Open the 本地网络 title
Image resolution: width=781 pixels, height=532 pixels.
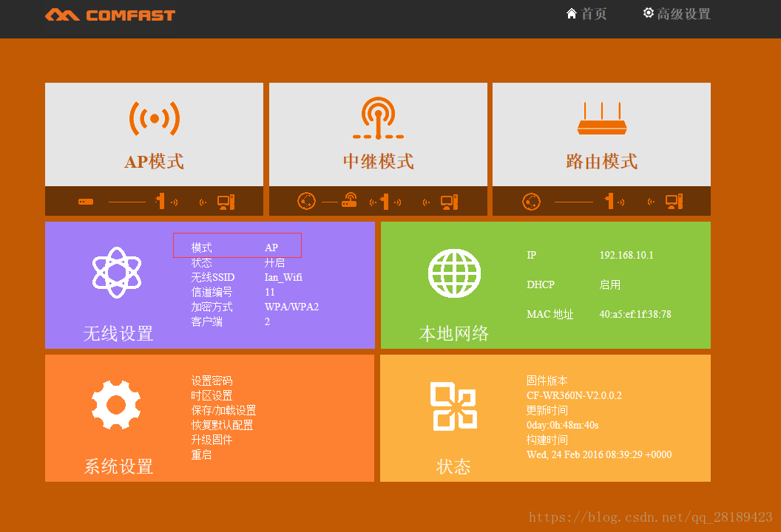(x=454, y=333)
